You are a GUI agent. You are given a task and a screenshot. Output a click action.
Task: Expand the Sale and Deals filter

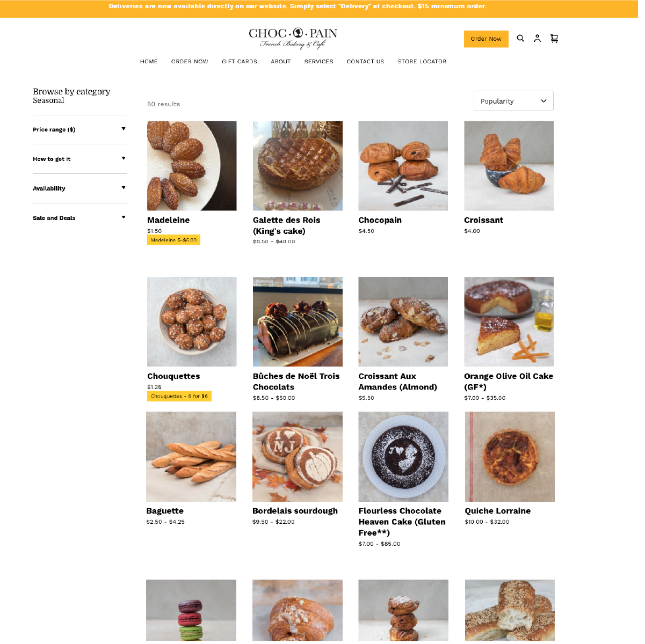79,218
